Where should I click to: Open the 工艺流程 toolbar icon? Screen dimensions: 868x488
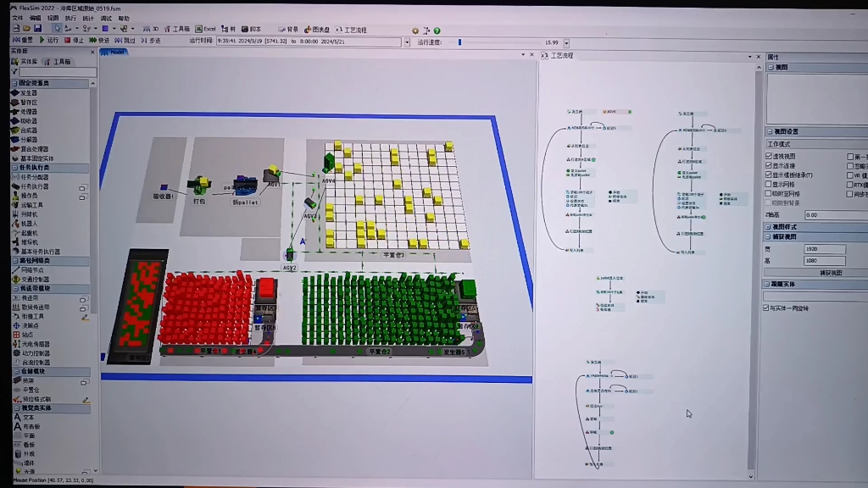coord(353,29)
